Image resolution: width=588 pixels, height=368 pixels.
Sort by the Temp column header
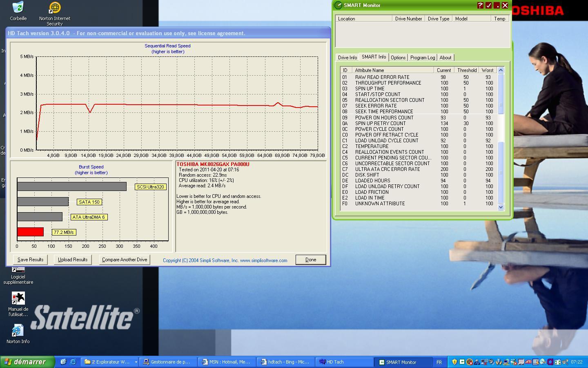[x=500, y=19]
